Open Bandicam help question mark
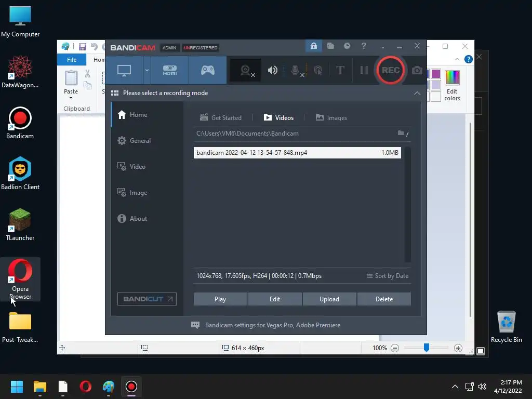 (364, 46)
